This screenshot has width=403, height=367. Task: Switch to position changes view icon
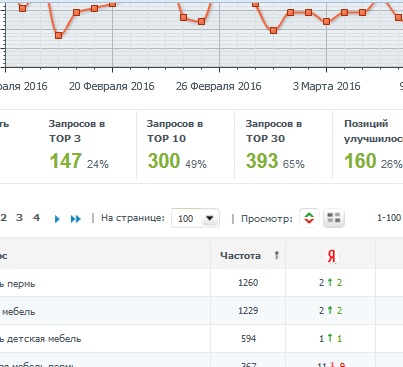(309, 218)
